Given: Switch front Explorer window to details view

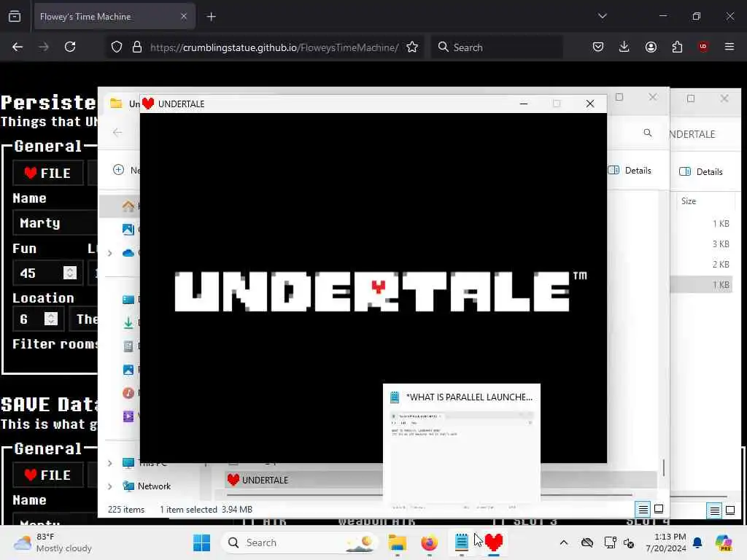Looking at the screenshot, I should pos(643,510).
